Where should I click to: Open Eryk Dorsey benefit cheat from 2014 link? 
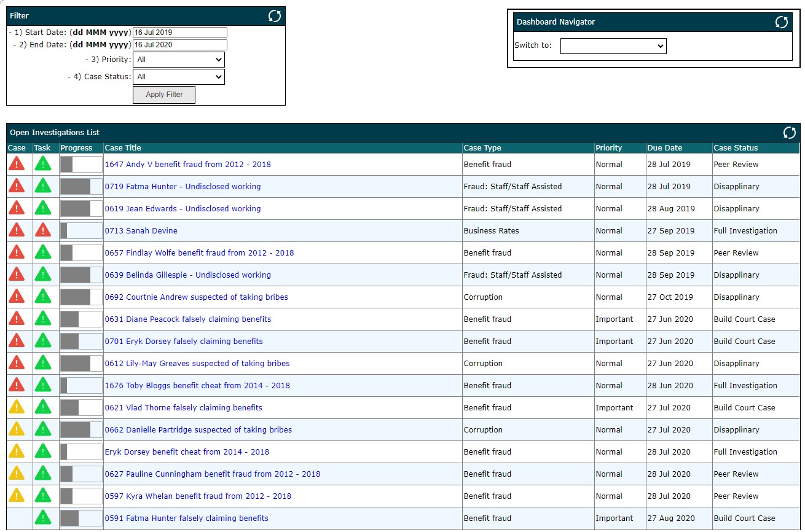(187, 452)
